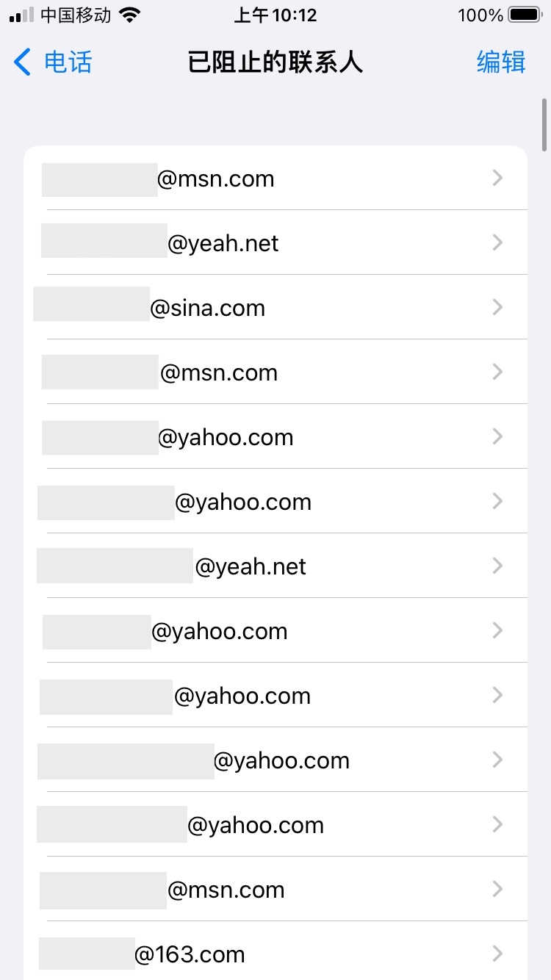The width and height of the screenshot is (551, 980).
Task: Tap the 已阻止的联系人 page title
Action: tap(275, 62)
